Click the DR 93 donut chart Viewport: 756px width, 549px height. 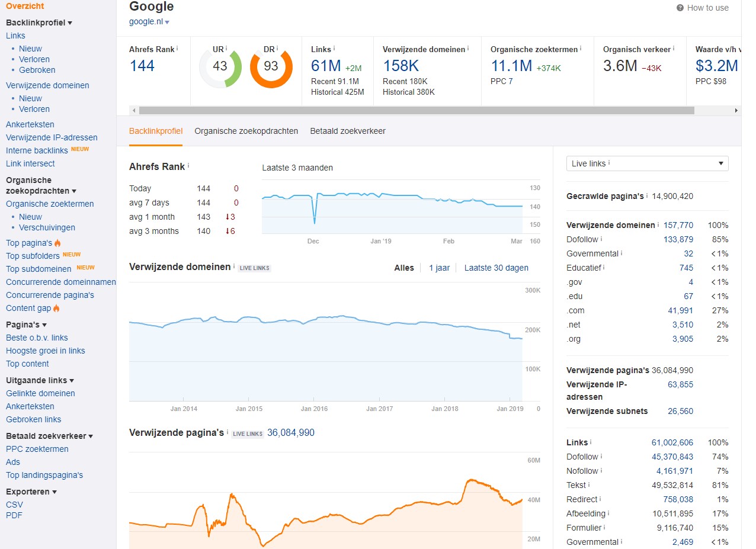tap(271, 66)
